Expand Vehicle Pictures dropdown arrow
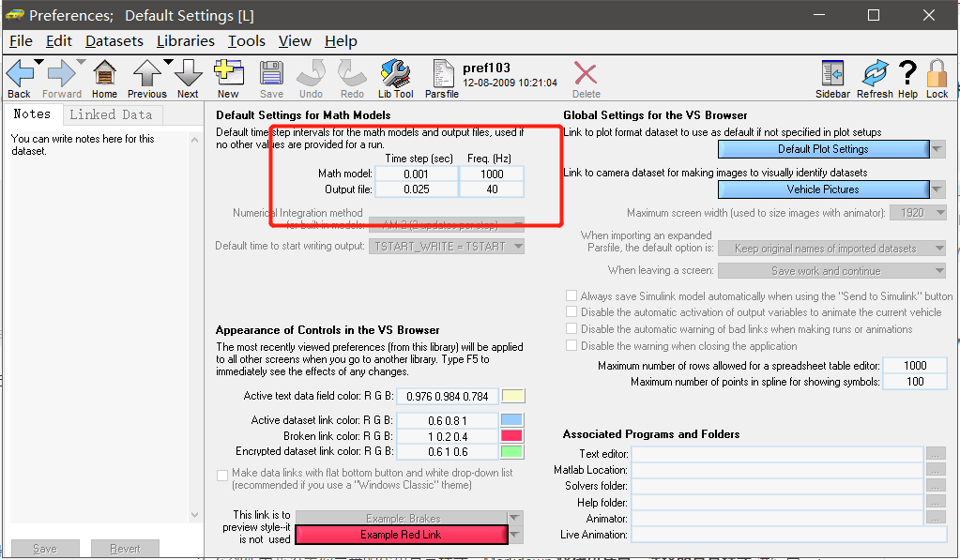The width and height of the screenshot is (960, 560). pos(937,189)
